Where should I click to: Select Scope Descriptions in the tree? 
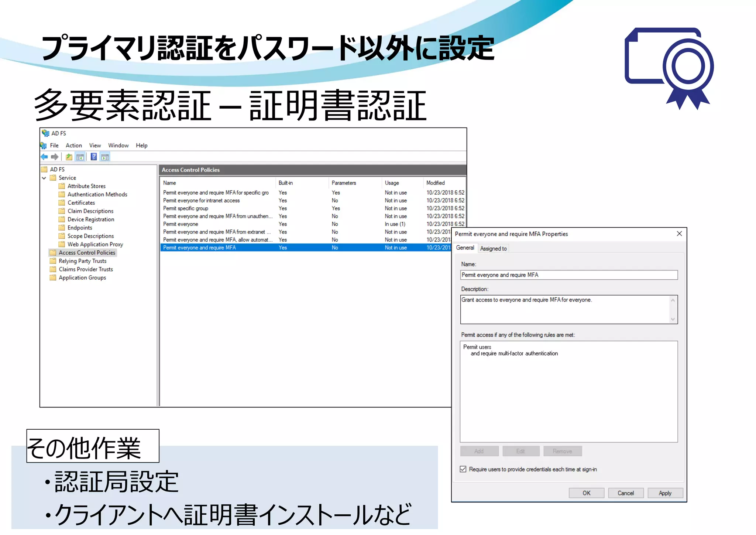[x=90, y=236]
